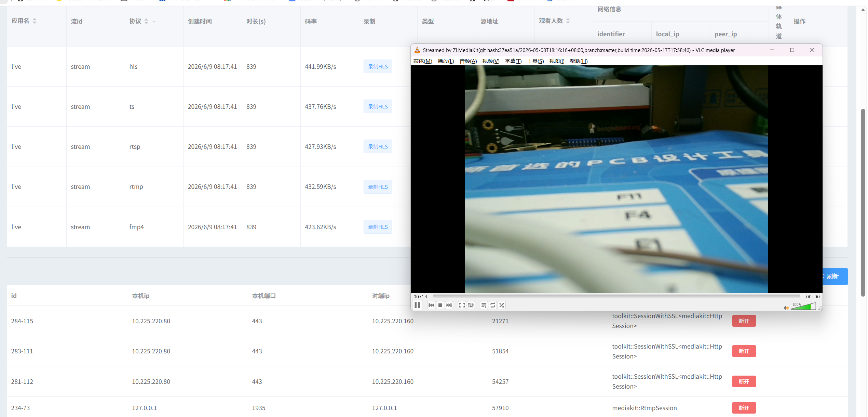Screen dimensions: 868x417
Task: Toggle VLC random shuffle
Action: (502, 305)
